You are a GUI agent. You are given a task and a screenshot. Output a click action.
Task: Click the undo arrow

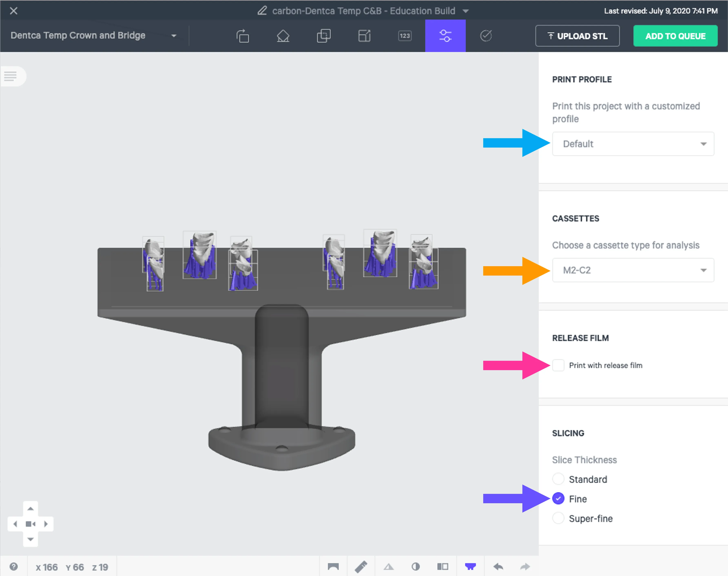[498, 567]
